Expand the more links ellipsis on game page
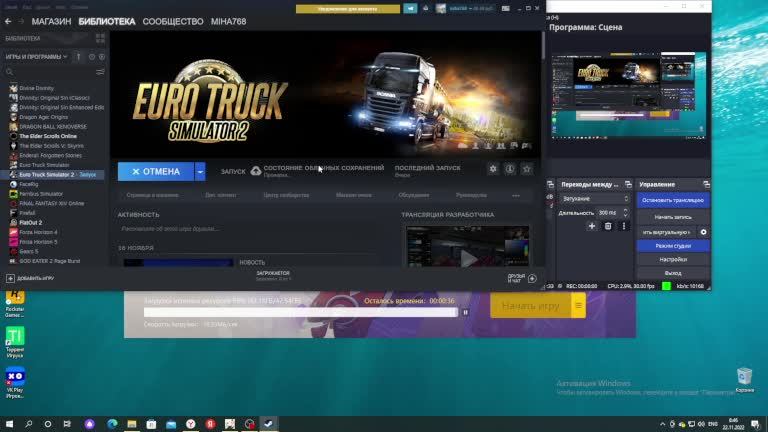 pyautogui.click(x=516, y=195)
